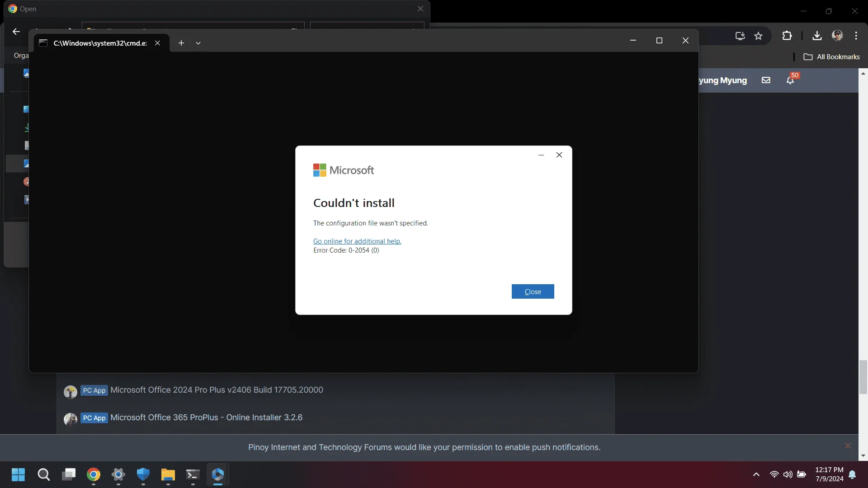Viewport: 868px width, 488px height.
Task: Open Chrome extensions puzzle icon
Action: pyautogui.click(x=787, y=36)
